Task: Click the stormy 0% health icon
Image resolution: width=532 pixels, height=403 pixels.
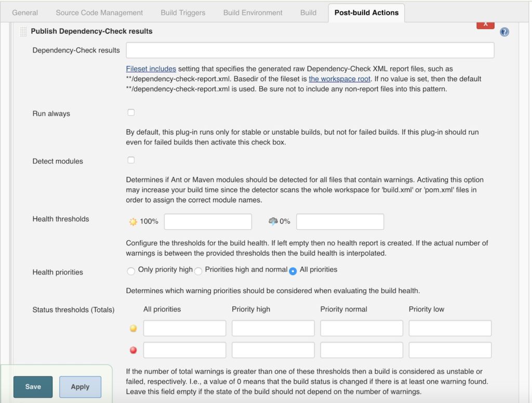Action: coord(273,222)
